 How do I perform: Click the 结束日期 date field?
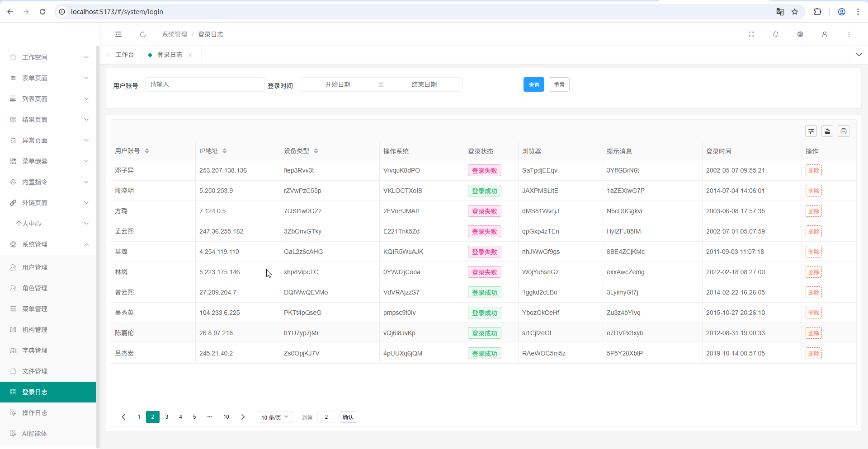(x=424, y=84)
